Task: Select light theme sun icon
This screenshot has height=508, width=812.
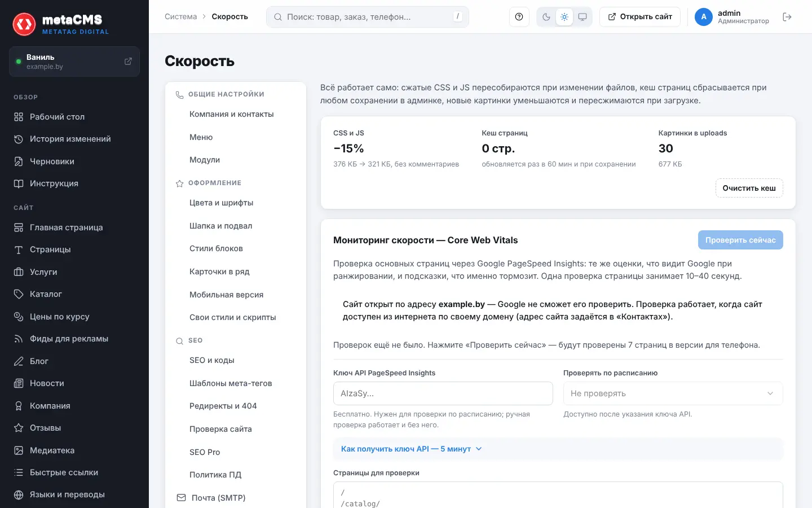Action: coord(564,17)
